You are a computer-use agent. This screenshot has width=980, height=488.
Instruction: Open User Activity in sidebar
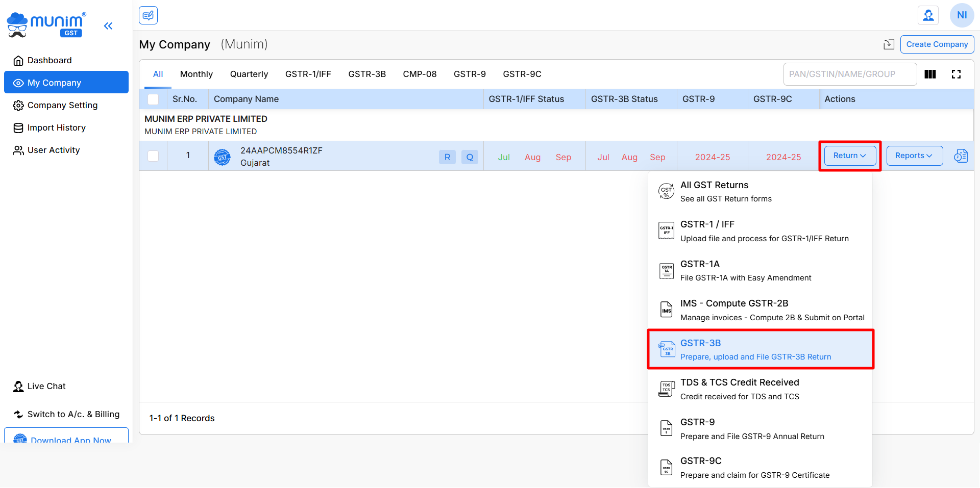pos(66,150)
